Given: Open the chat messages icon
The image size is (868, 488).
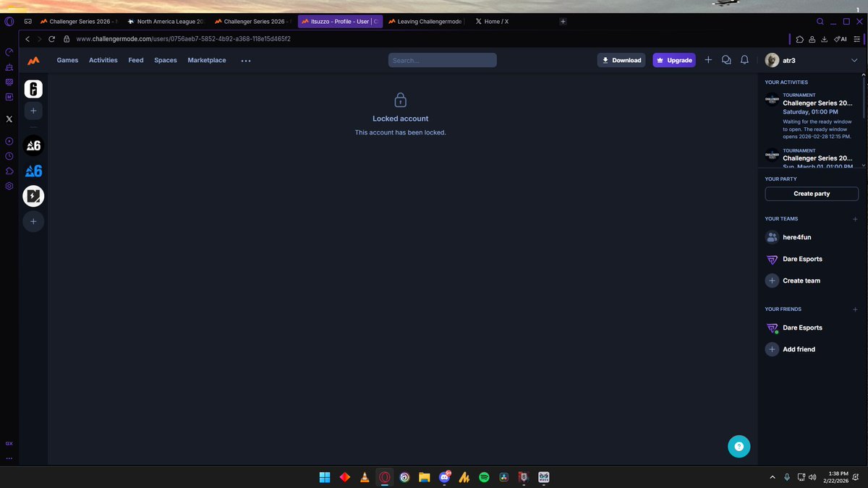Looking at the screenshot, I should (727, 60).
